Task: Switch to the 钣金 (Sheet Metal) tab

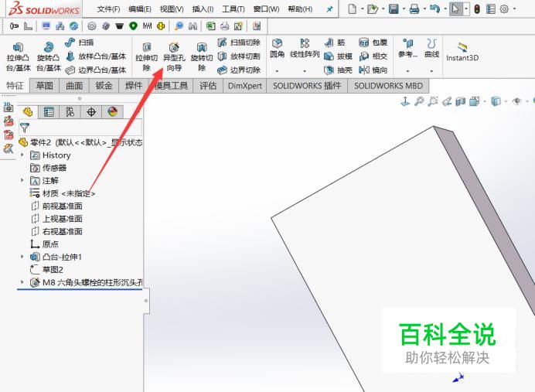Action: [104, 86]
